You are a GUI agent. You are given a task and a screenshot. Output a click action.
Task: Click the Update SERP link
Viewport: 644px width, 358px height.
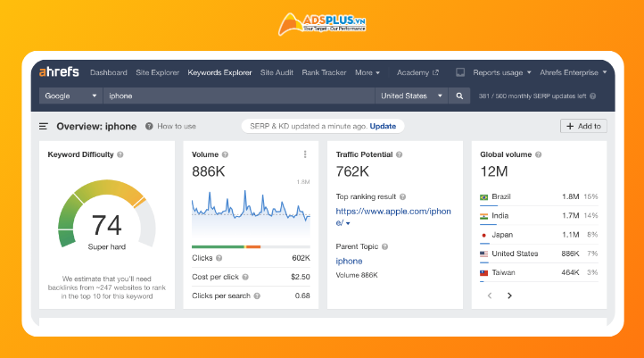(x=383, y=126)
